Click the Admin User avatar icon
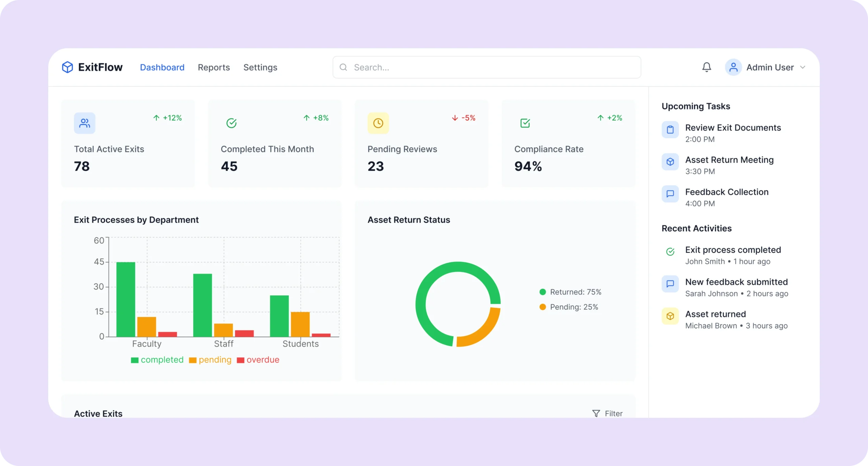The image size is (868, 466). (x=733, y=67)
